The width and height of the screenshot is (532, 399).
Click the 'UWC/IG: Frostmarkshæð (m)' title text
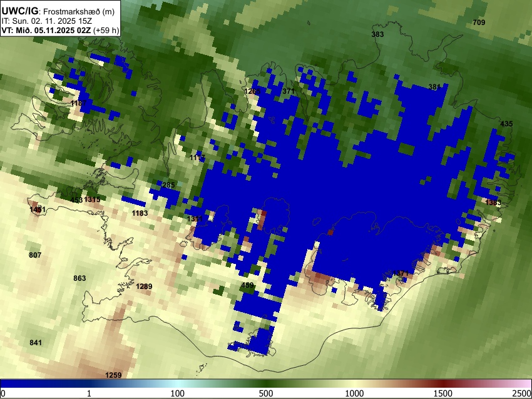[x=58, y=11]
